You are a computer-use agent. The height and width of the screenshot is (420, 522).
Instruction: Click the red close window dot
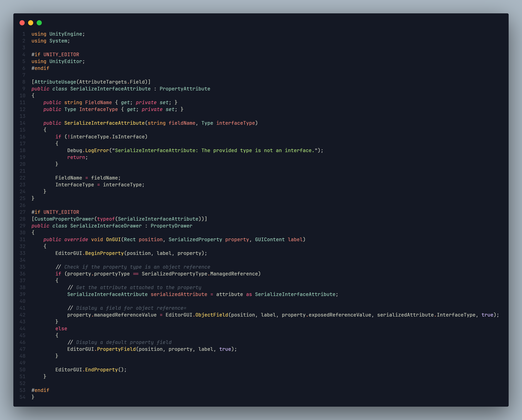coord(22,23)
